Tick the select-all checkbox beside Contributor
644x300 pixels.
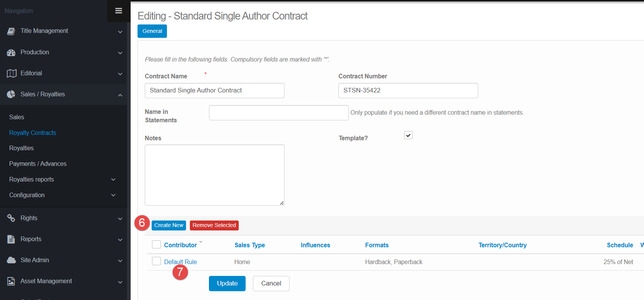click(156, 245)
